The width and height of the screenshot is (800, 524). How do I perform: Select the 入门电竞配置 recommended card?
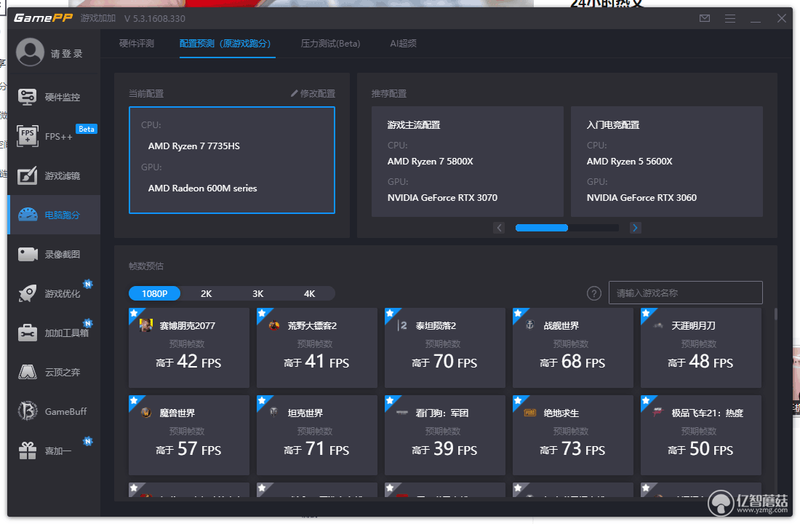(x=667, y=161)
